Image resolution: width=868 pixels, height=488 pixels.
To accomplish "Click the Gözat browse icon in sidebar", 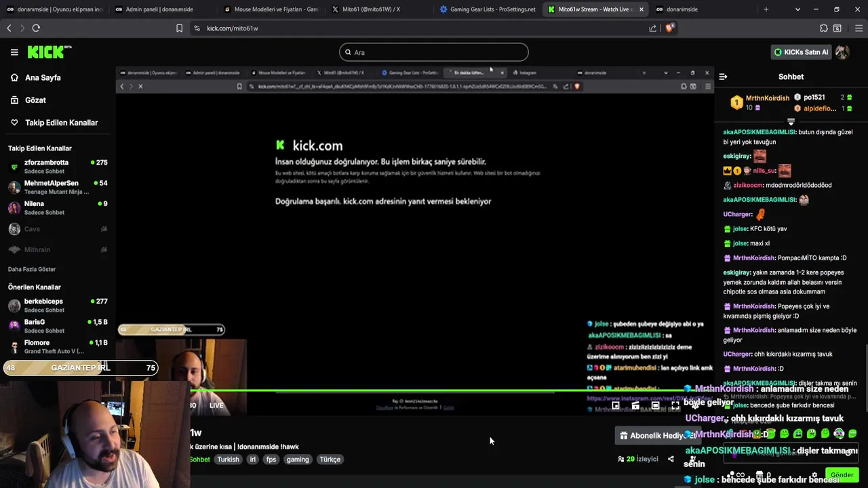I will tap(14, 100).
